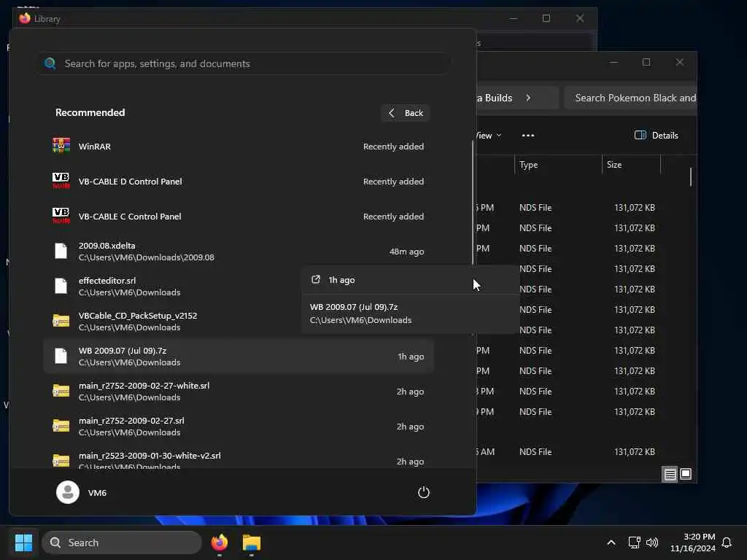Click the open-file icon in the tooltip
This screenshot has width=747, height=560.
(x=315, y=279)
